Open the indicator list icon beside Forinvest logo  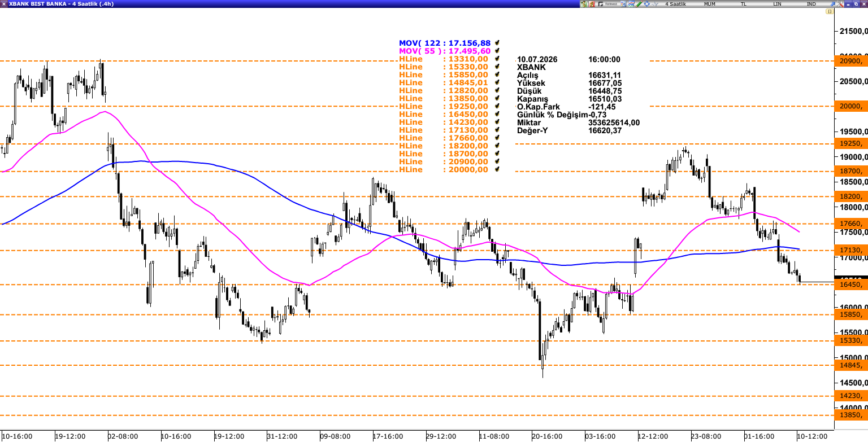[623, 4]
